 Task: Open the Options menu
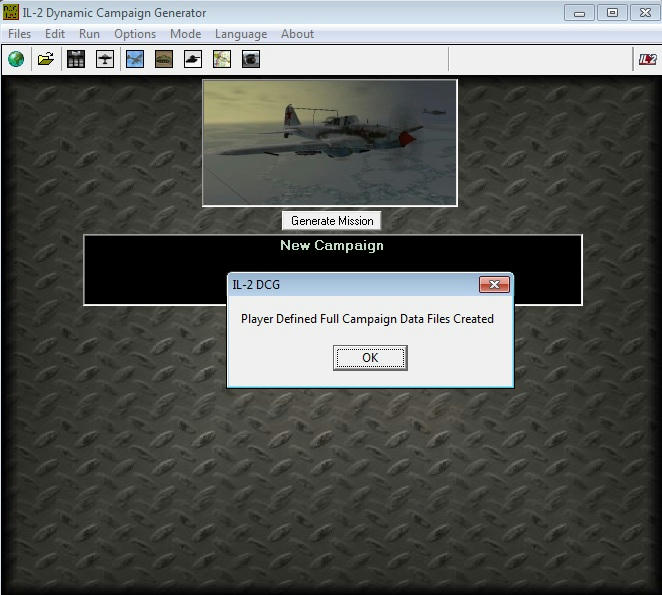tap(135, 34)
